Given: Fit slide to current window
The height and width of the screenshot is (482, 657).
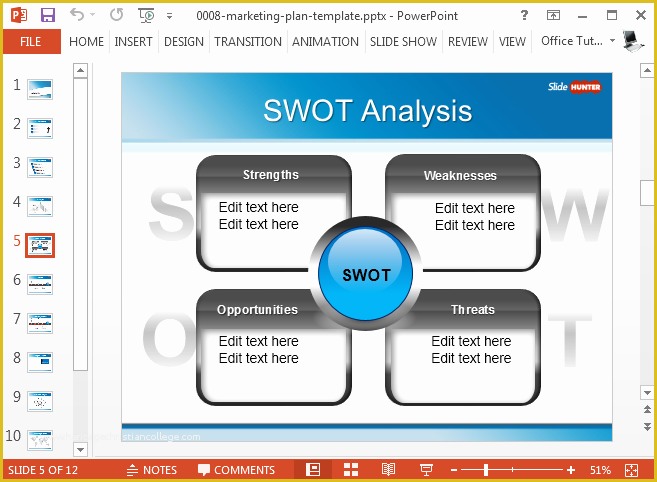Looking at the screenshot, I should pos(631,470).
